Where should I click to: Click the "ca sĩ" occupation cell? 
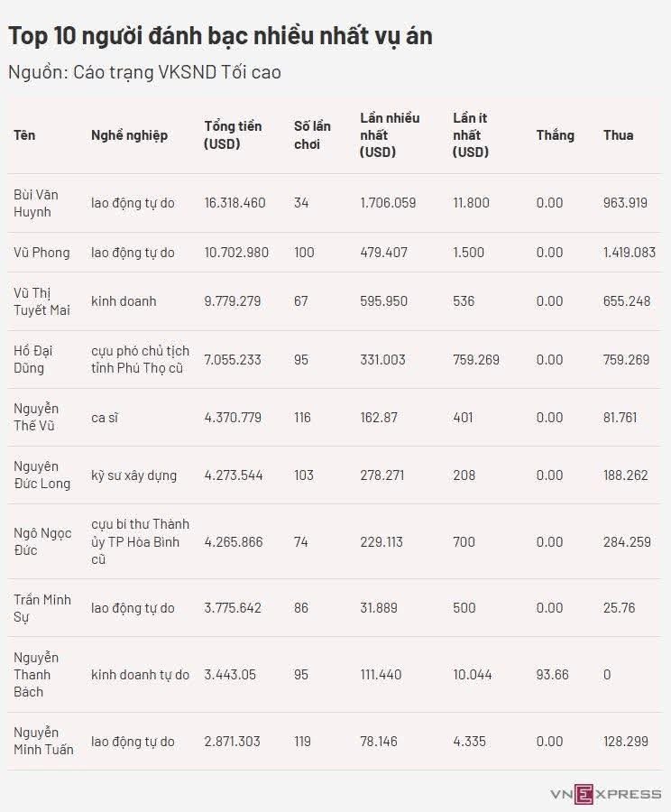[106, 418]
